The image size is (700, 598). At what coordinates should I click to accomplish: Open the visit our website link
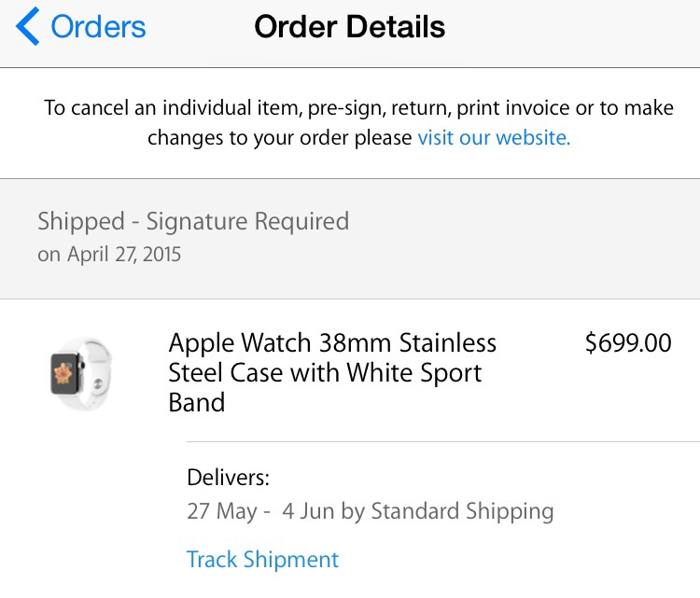click(x=494, y=137)
